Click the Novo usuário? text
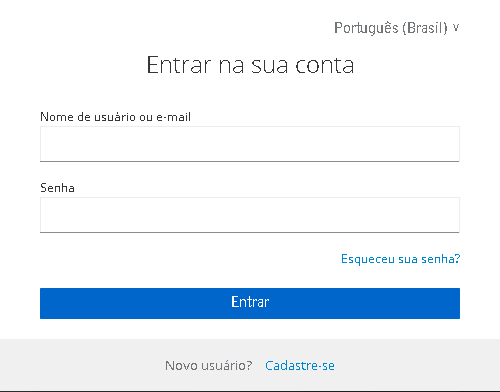 [209, 366]
